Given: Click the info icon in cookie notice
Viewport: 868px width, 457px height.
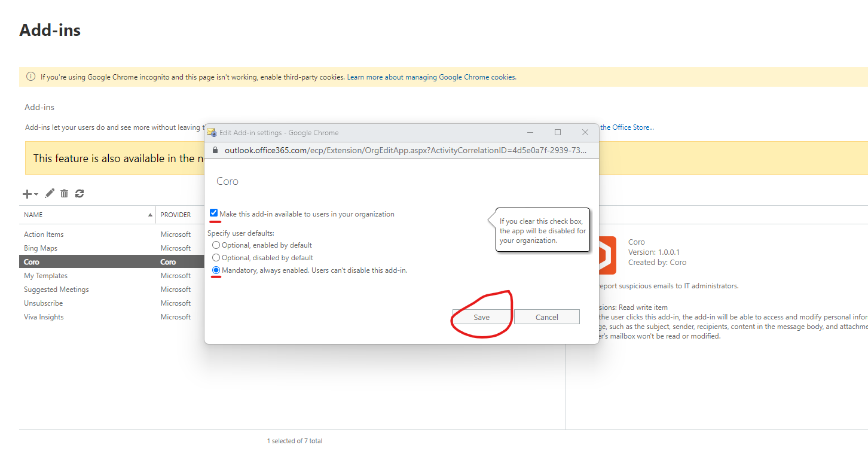Looking at the screenshot, I should point(31,77).
